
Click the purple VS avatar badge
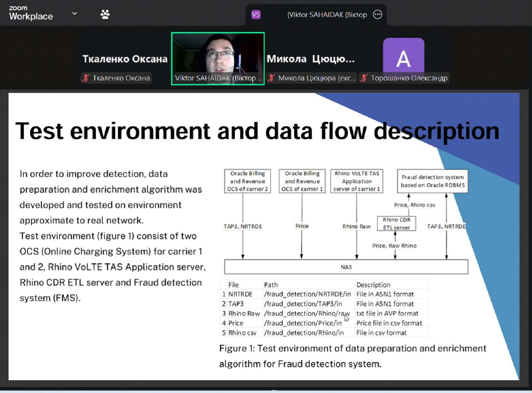click(x=256, y=15)
